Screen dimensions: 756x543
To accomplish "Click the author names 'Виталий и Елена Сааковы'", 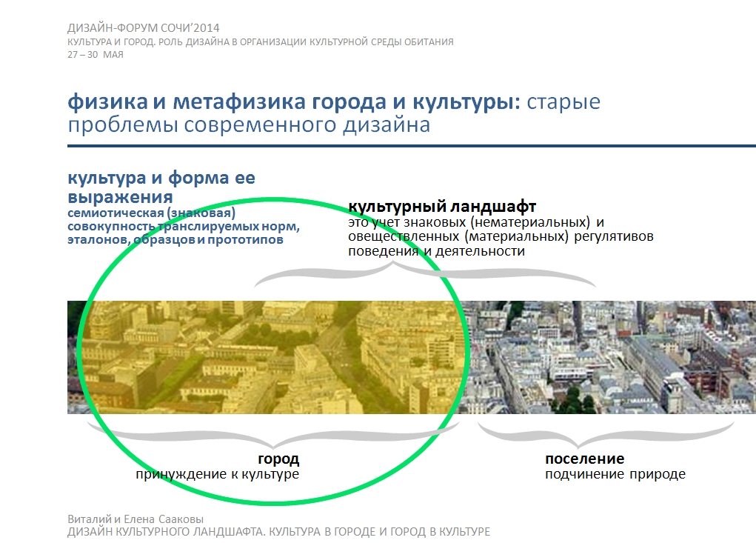I will (136, 519).
